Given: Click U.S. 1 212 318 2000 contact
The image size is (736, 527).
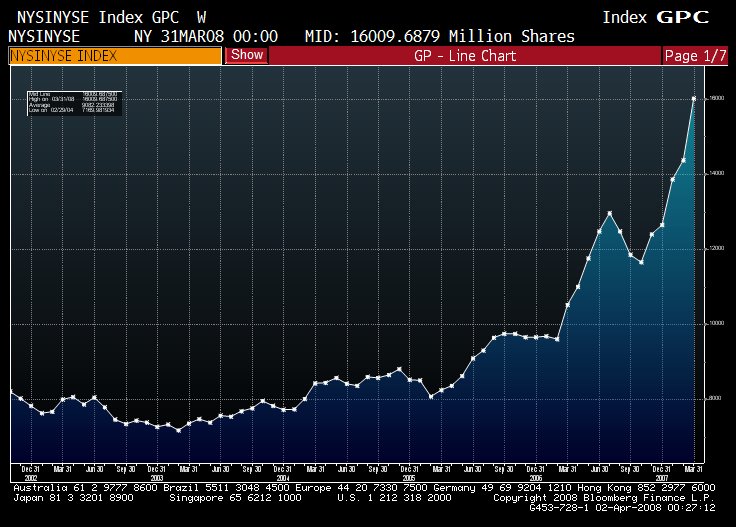Looking at the screenshot, I should pyautogui.click(x=394, y=497).
